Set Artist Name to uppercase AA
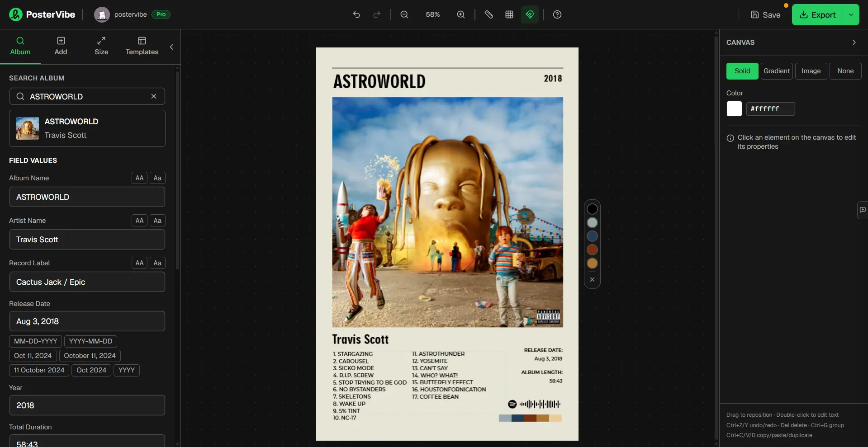 point(139,221)
